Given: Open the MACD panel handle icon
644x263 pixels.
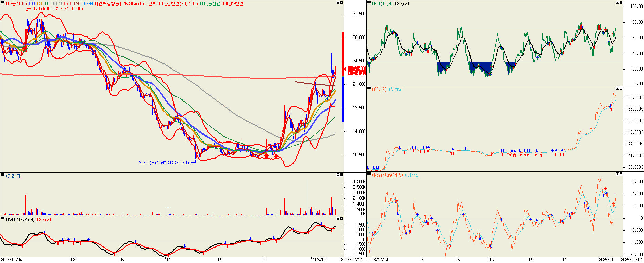Looking at the screenshot, I should point(3,219).
